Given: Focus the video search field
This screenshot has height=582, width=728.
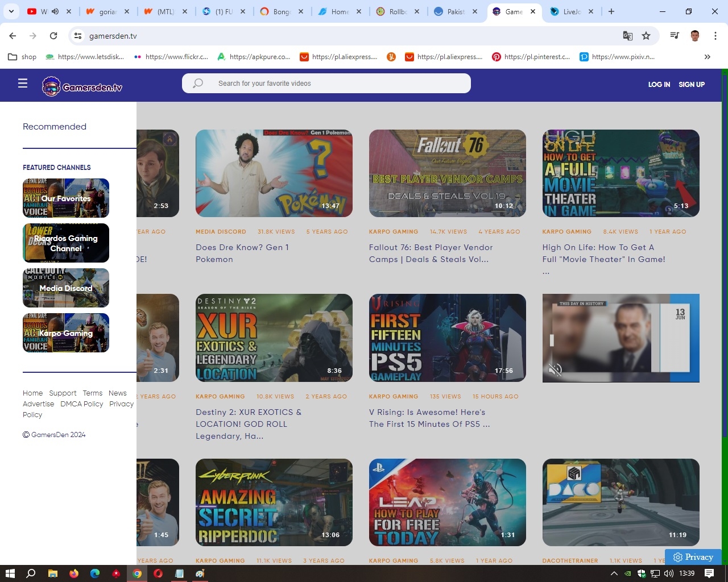Looking at the screenshot, I should click(x=326, y=83).
